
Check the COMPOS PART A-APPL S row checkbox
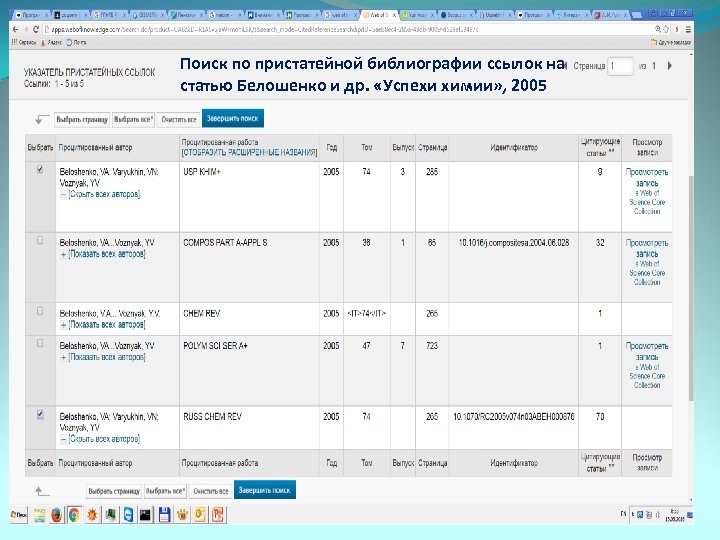(40, 240)
